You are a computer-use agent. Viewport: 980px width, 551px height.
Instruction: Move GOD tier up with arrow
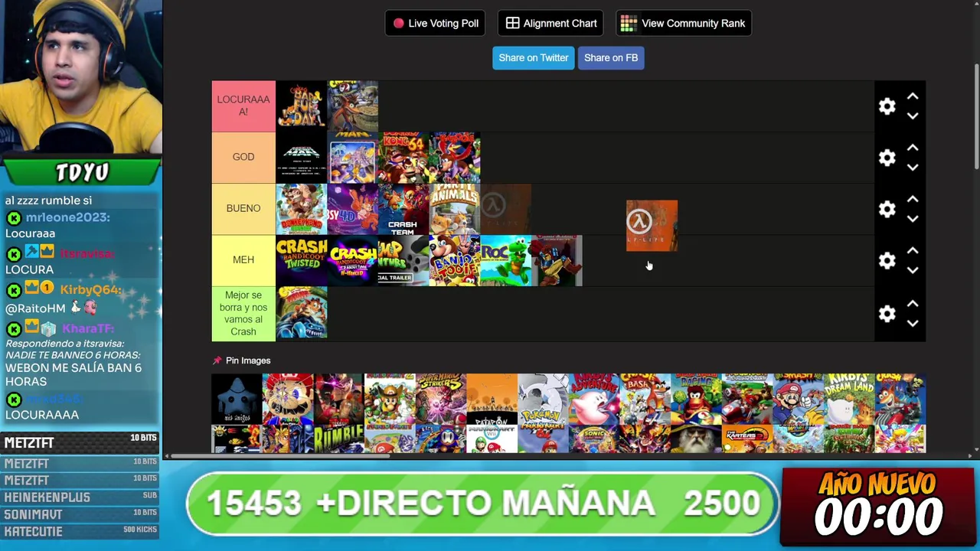click(913, 148)
